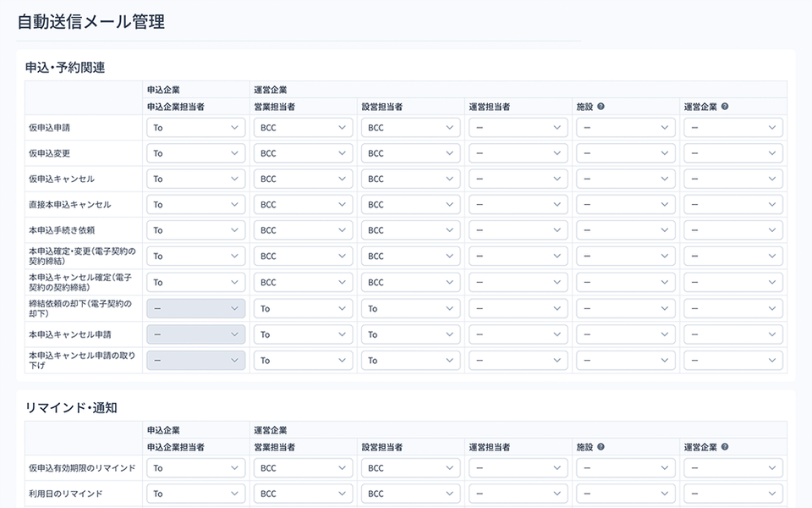Click 営業担当者 column header in 申込・予約関連
Screen dimensions: 812x508
[x=274, y=107]
